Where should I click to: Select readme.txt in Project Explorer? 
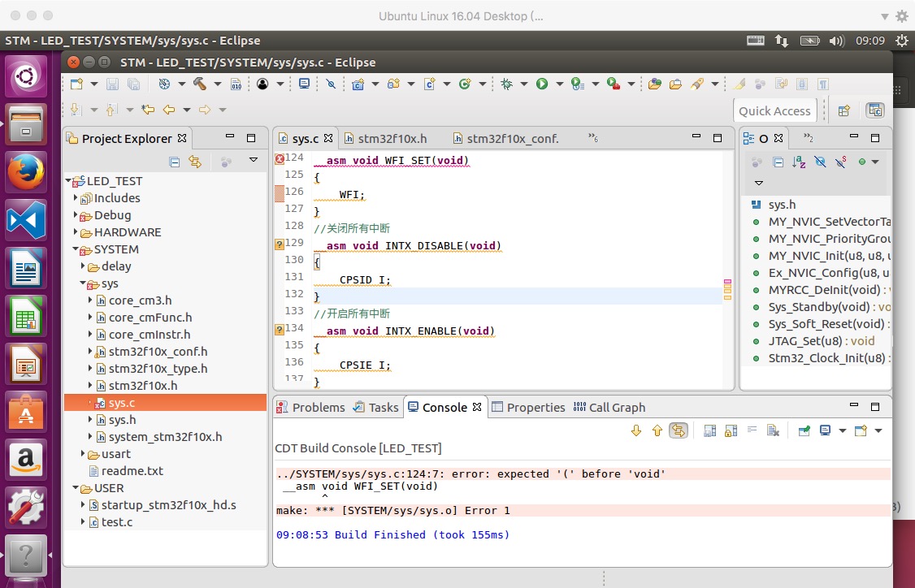click(132, 471)
